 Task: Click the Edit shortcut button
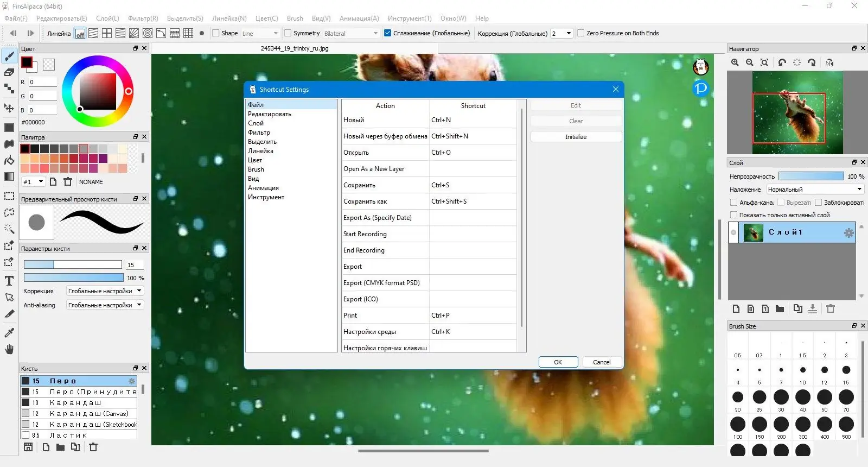(x=576, y=105)
